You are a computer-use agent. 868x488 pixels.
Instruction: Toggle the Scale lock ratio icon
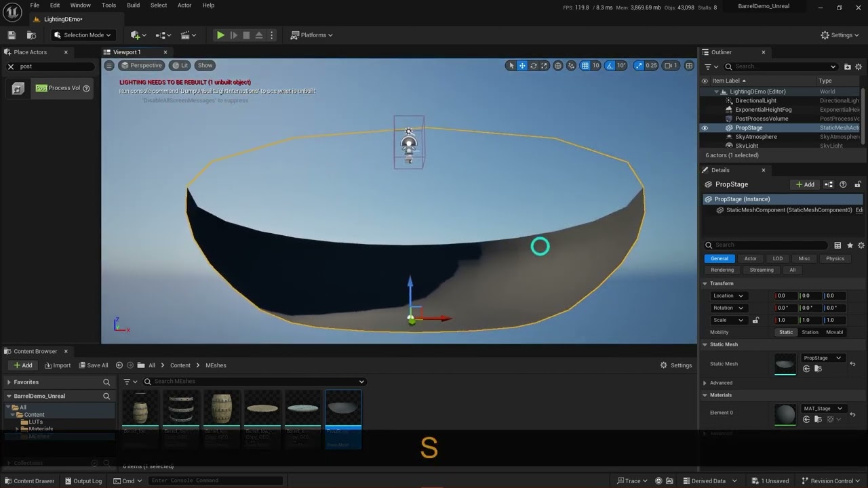(x=755, y=320)
